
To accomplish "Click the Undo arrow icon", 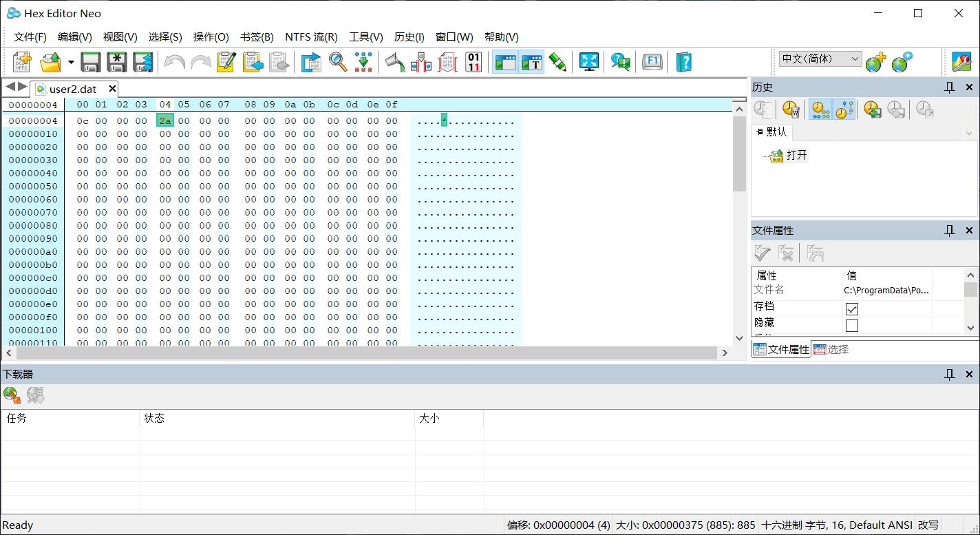I will tap(174, 63).
